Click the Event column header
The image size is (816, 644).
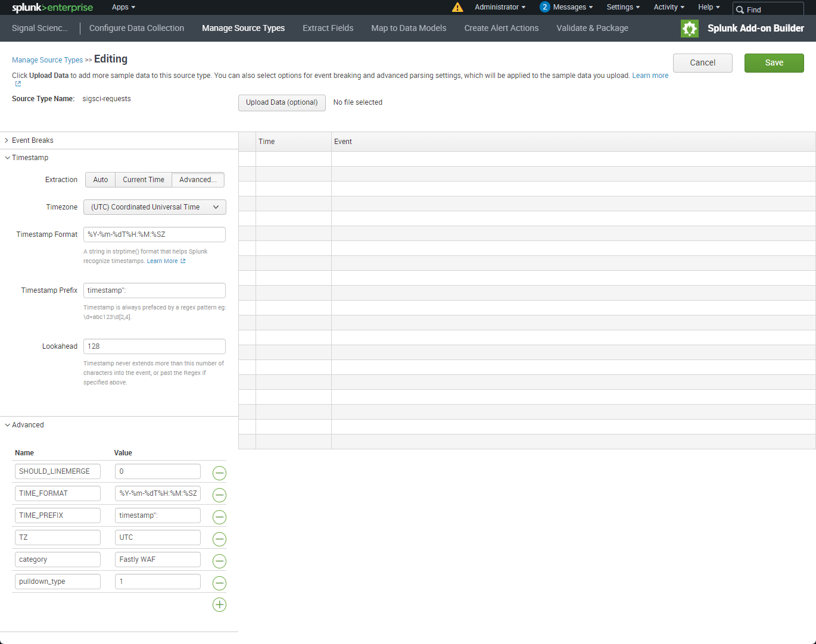tap(574, 142)
